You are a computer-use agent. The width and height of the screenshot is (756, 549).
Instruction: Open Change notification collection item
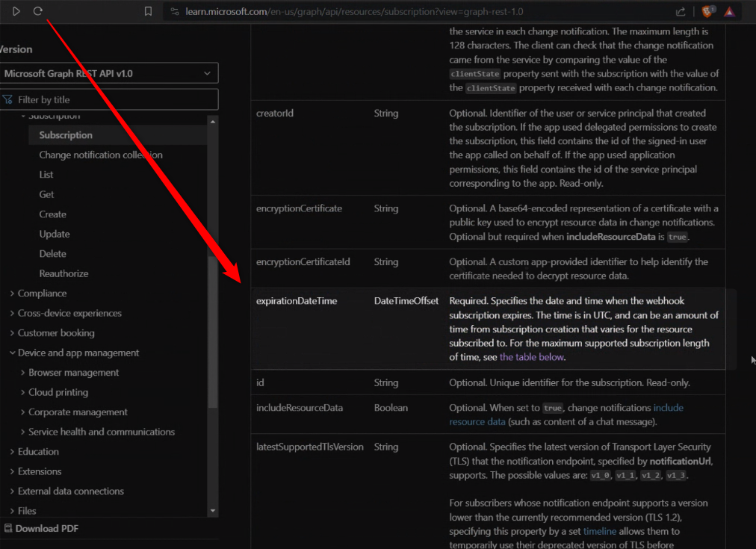point(101,155)
